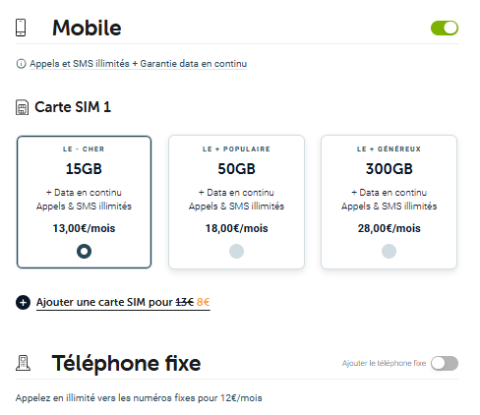This screenshot has height=415, width=480.
Task: Click Ajouter une carte SIM pour 8€ link
Action: point(123,302)
